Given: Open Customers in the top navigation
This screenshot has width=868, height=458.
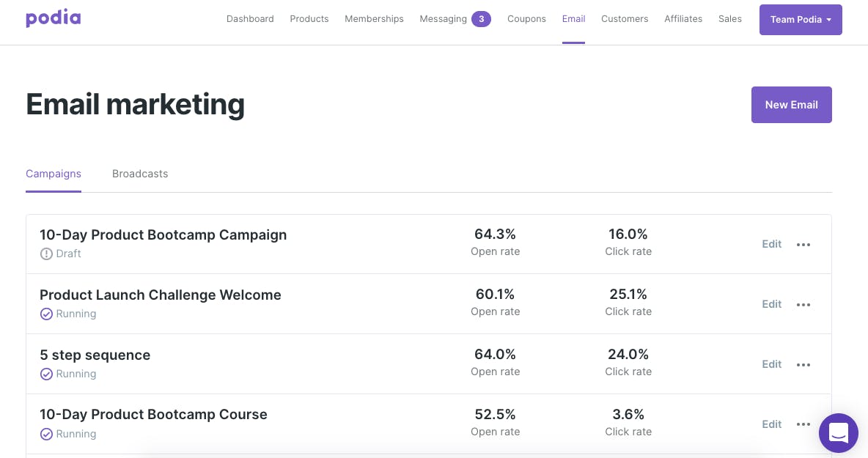Looking at the screenshot, I should click(625, 19).
